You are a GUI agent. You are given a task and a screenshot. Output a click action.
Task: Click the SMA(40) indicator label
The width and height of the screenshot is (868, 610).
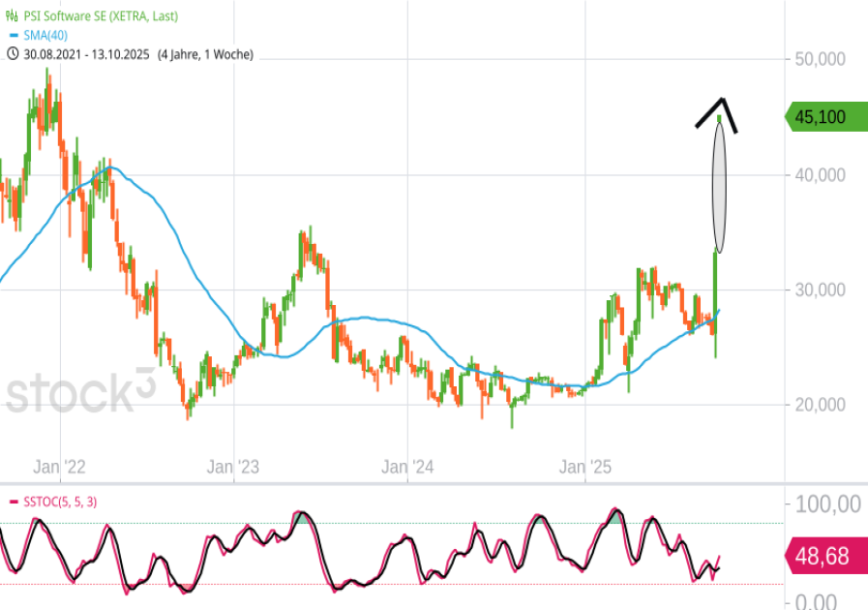(x=46, y=36)
